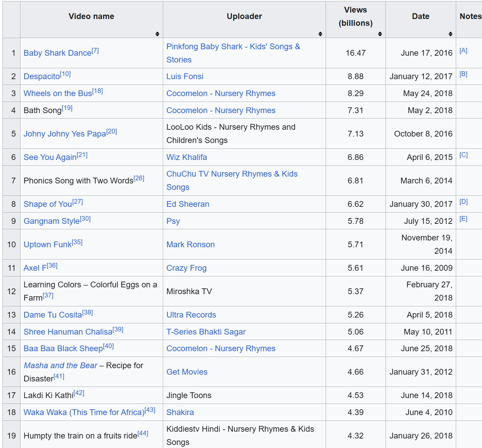The height and width of the screenshot is (448, 482).
Task: Open citation [30] beside Gangnam Style
Action: point(85,219)
